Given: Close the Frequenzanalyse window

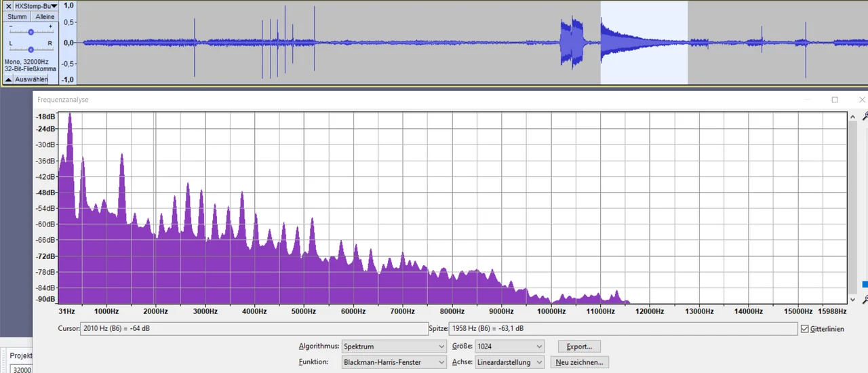Looking at the screenshot, I should click(862, 100).
